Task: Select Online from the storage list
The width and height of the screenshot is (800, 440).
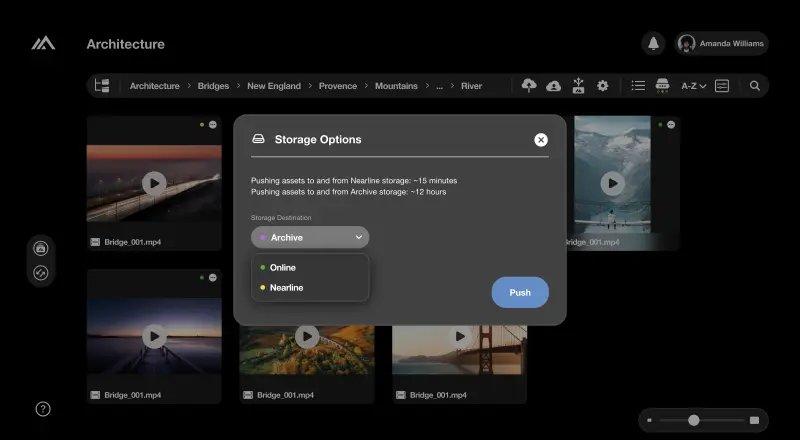Action: [283, 268]
